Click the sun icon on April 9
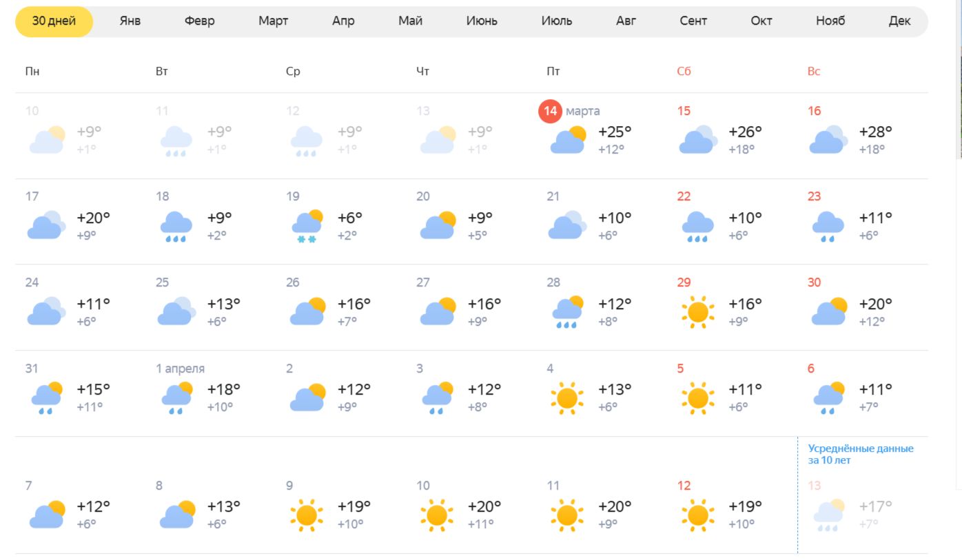Viewport: 962px width, 560px height. coord(306,515)
